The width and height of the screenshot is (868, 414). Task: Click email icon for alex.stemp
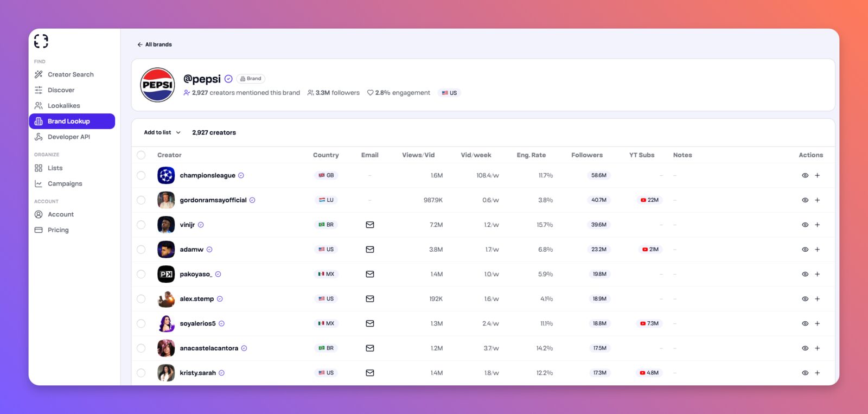370,299
